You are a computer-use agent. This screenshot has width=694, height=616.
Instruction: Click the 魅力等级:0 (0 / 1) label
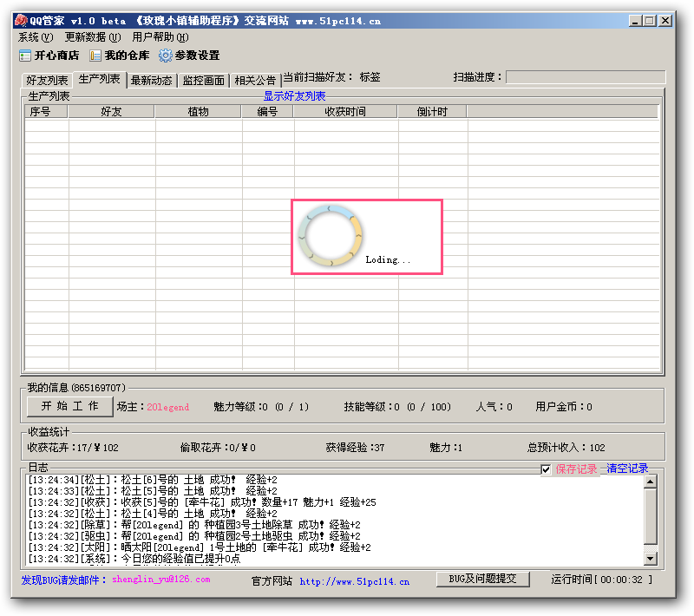tap(261, 407)
